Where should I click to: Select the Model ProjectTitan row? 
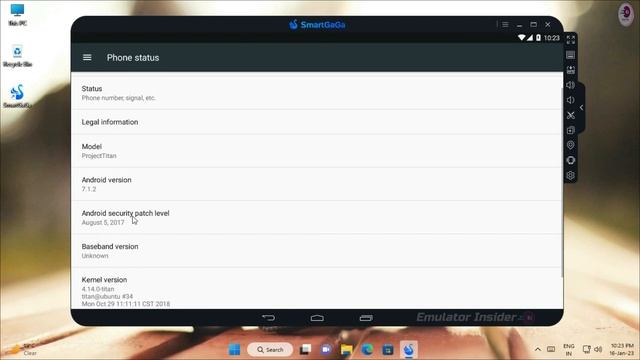point(317,151)
